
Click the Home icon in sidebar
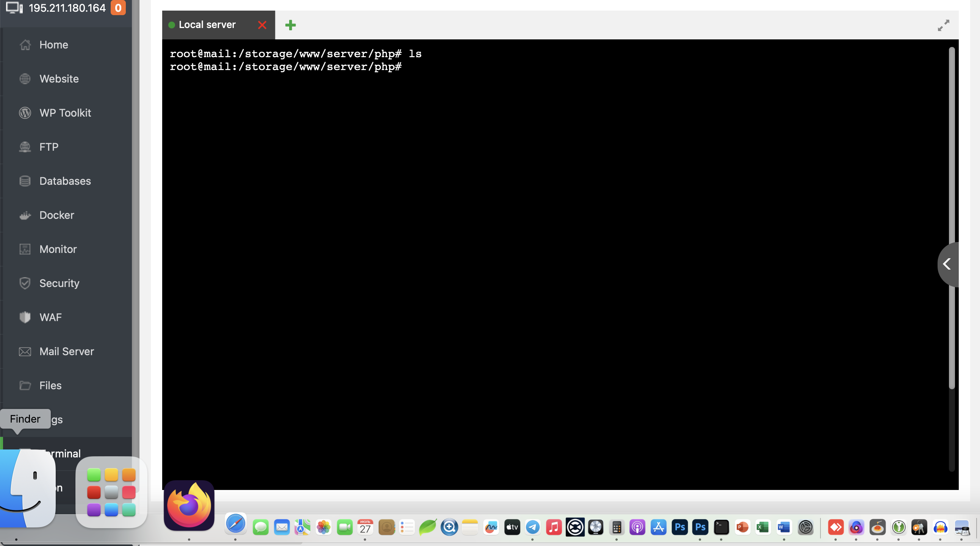[x=25, y=45]
